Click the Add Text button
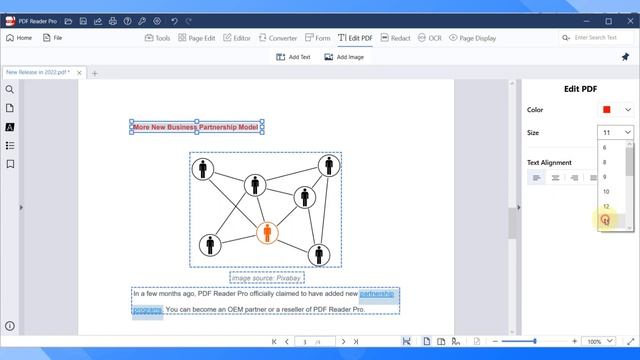This screenshot has height=360, width=640. click(293, 57)
